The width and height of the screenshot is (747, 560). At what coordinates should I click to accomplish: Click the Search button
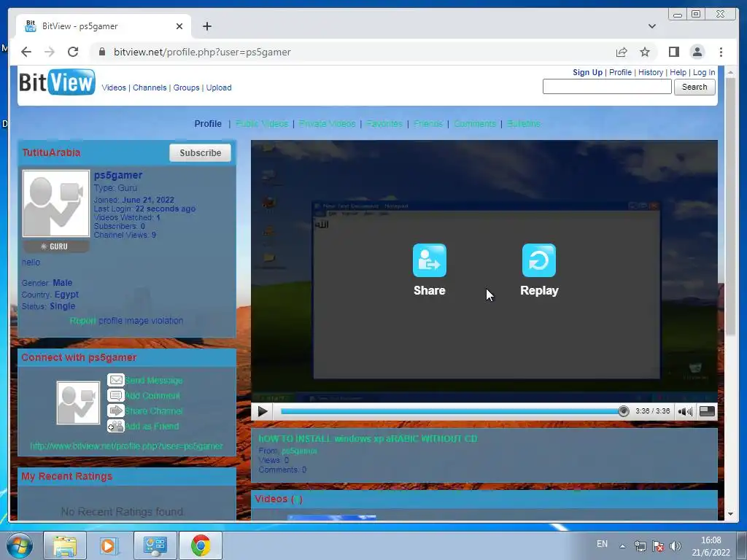tap(694, 87)
